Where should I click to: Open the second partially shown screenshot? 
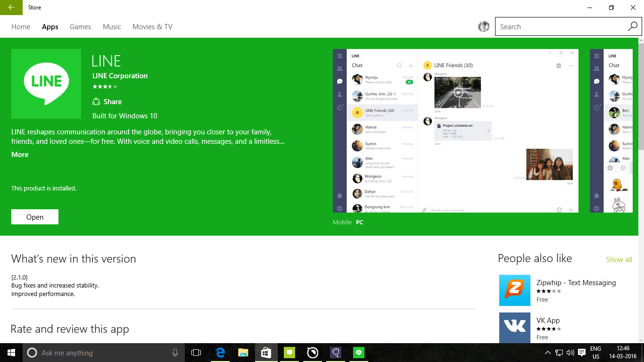coord(611,131)
